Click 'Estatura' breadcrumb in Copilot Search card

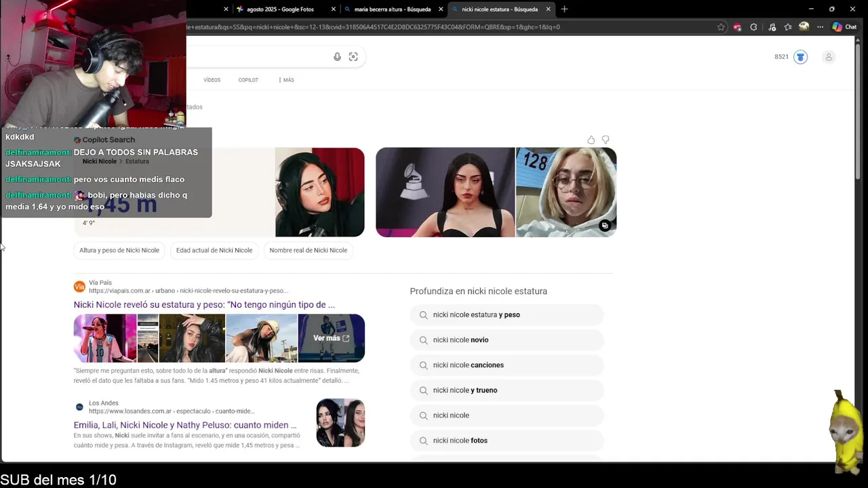tap(137, 161)
